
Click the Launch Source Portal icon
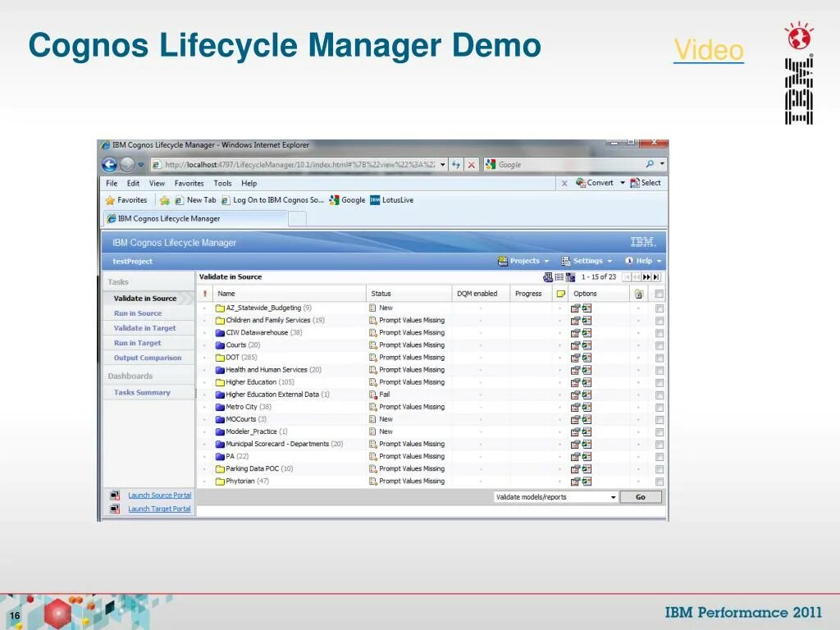115,495
